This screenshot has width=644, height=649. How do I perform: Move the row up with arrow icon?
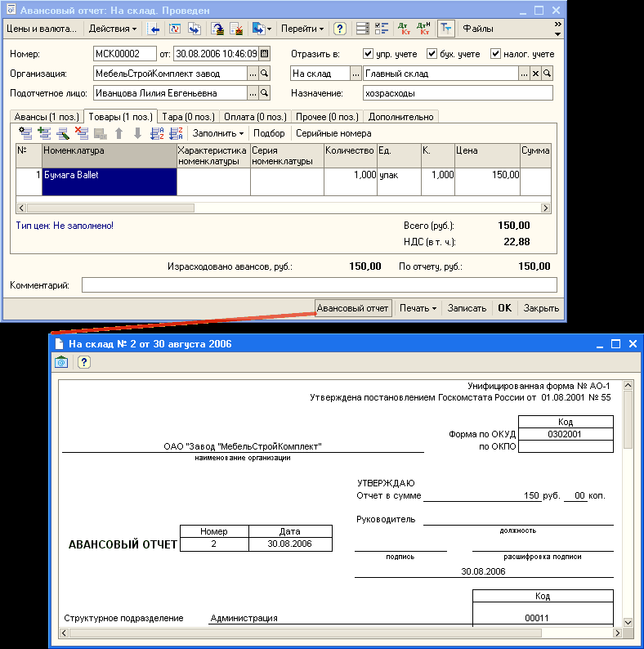click(119, 133)
